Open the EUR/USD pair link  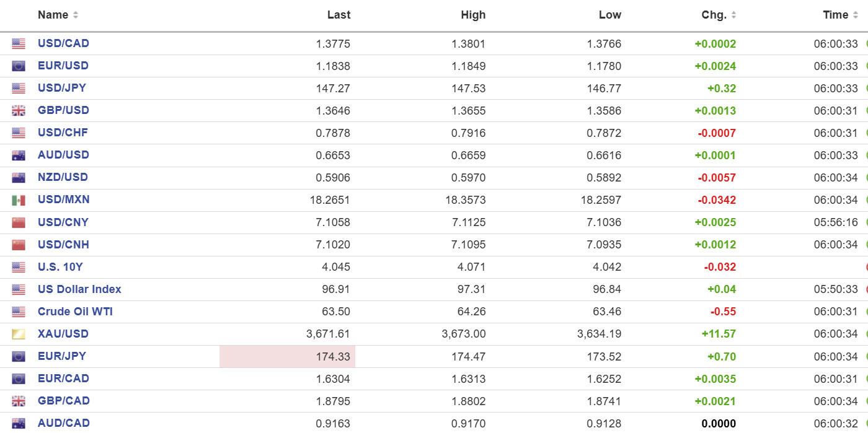pyautogui.click(x=63, y=66)
